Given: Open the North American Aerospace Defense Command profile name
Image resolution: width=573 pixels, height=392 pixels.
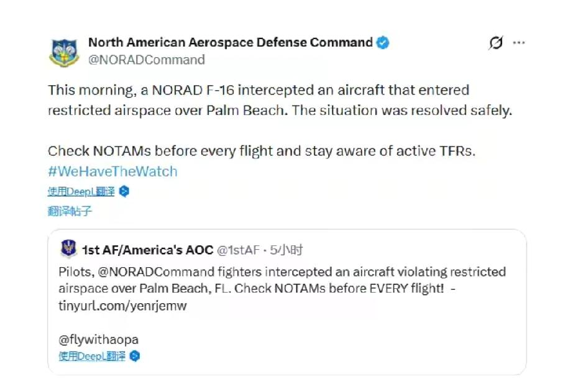Looking at the screenshot, I should pos(230,43).
